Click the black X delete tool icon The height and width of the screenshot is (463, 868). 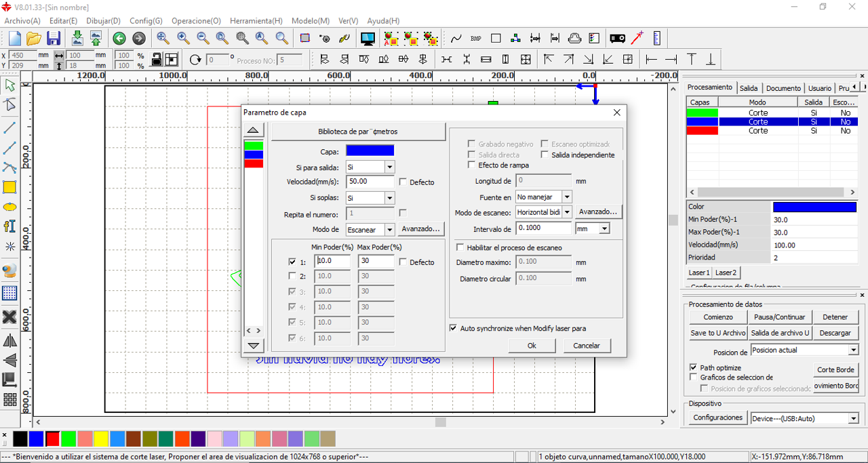pyautogui.click(x=9, y=317)
